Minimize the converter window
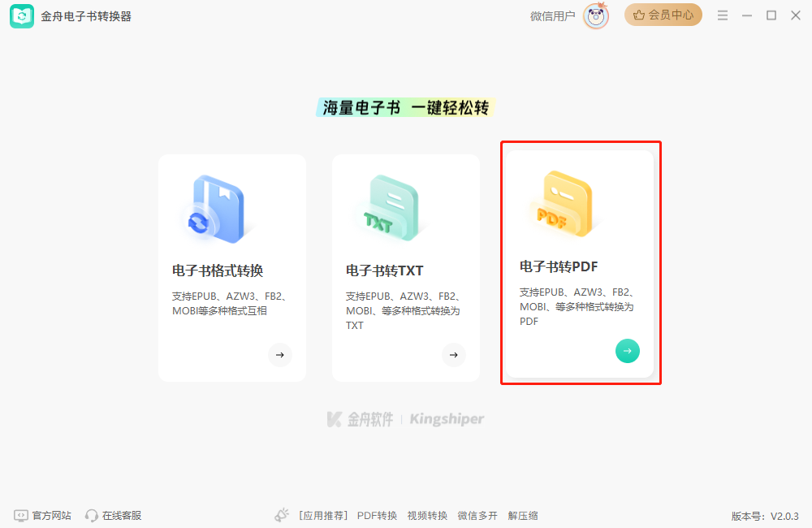 [747, 15]
